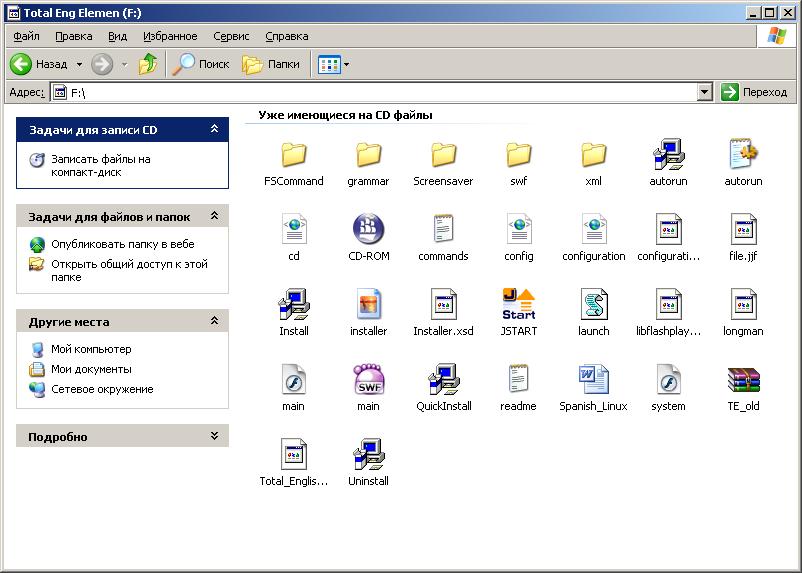The image size is (802, 573).
Task: Open the 'Сервис' menu
Action: [x=231, y=36]
